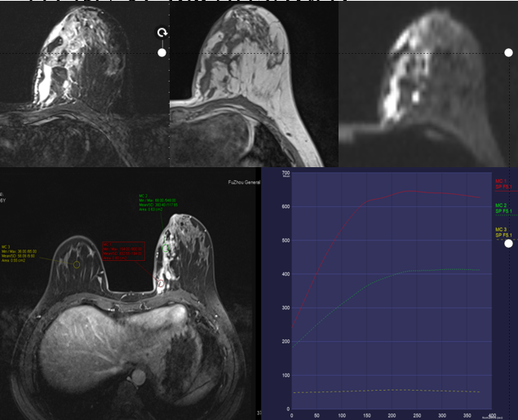Click the FuZhou General hospital label
The image size is (518, 420).
(x=244, y=182)
